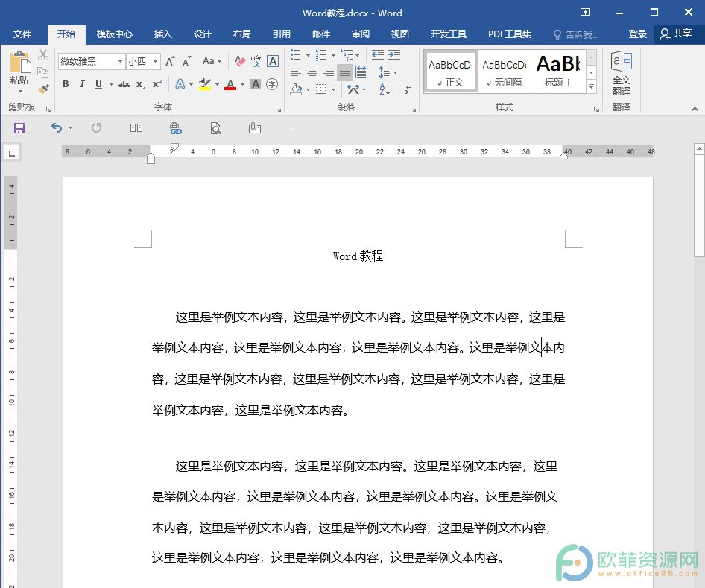Apply yellow text highlight color

coord(205,84)
